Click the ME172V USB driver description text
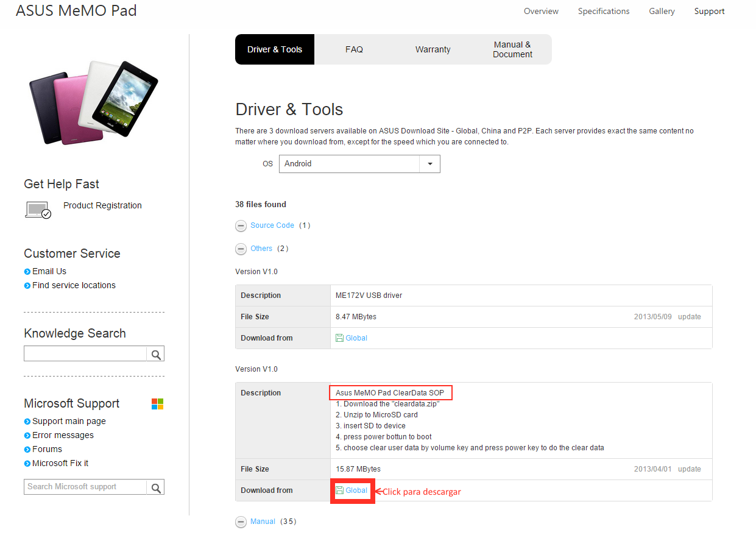The width and height of the screenshot is (756, 538). click(x=369, y=296)
